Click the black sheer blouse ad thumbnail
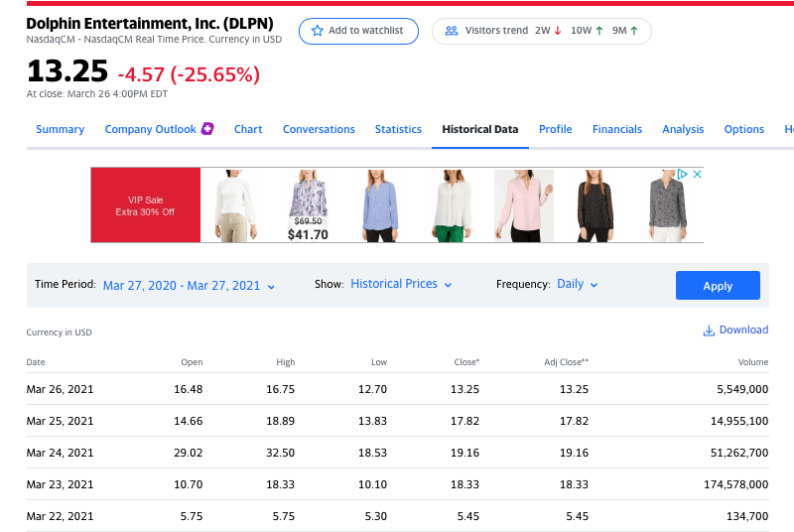The width and height of the screenshot is (794, 532). 595,205
